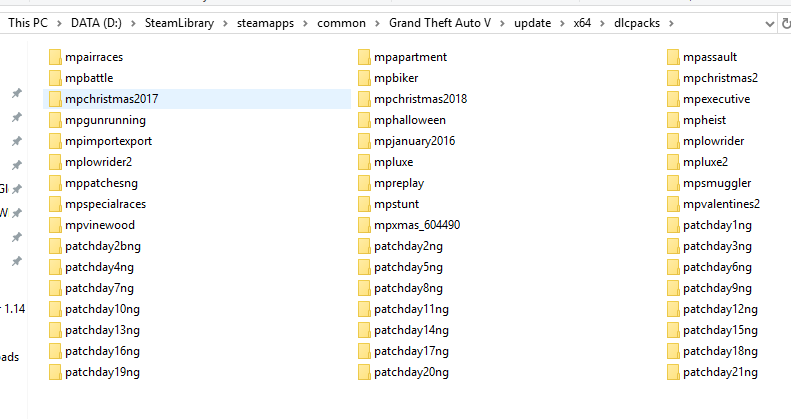Click the mpluxe folder icon
Image resolution: width=791 pixels, height=419 pixels.
click(x=364, y=162)
